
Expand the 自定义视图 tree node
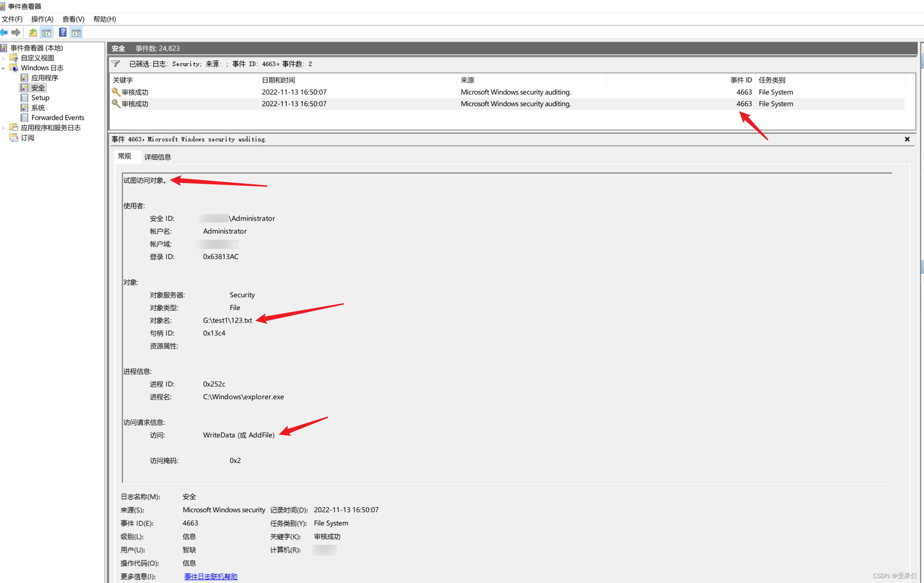[x=4, y=58]
